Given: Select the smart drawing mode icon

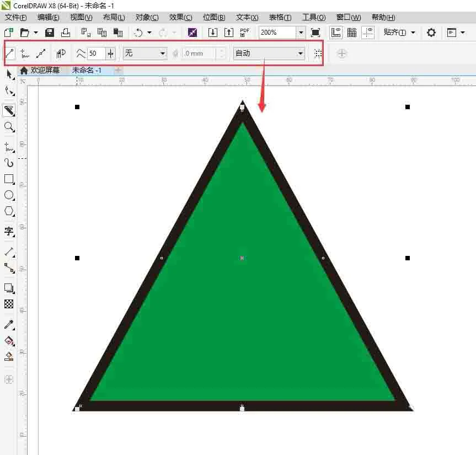Looking at the screenshot, I should (x=10, y=53).
